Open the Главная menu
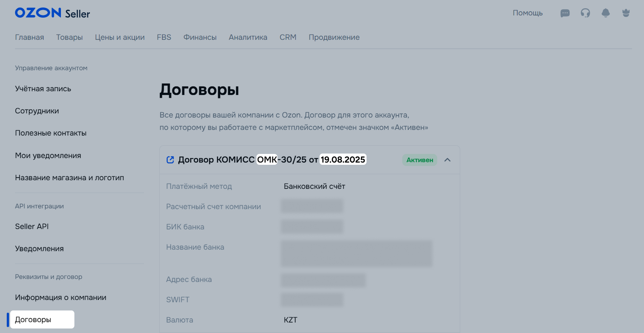This screenshot has width=644, height=333. 29,37
